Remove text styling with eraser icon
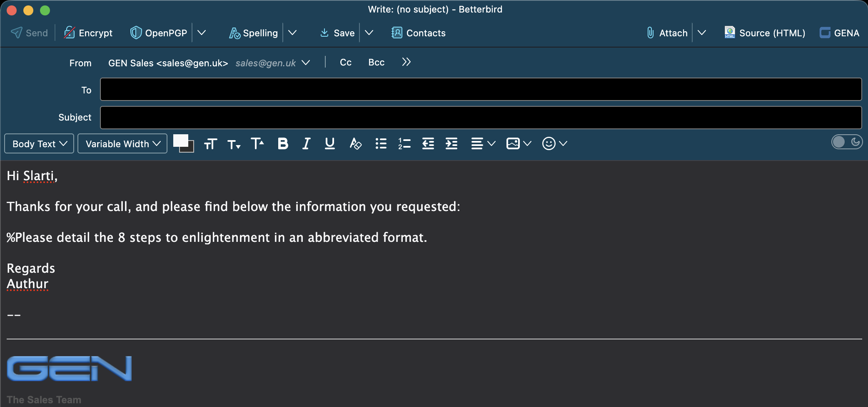Image resolution: width=868 pixels, height=407 pixels. click(355, 144)
